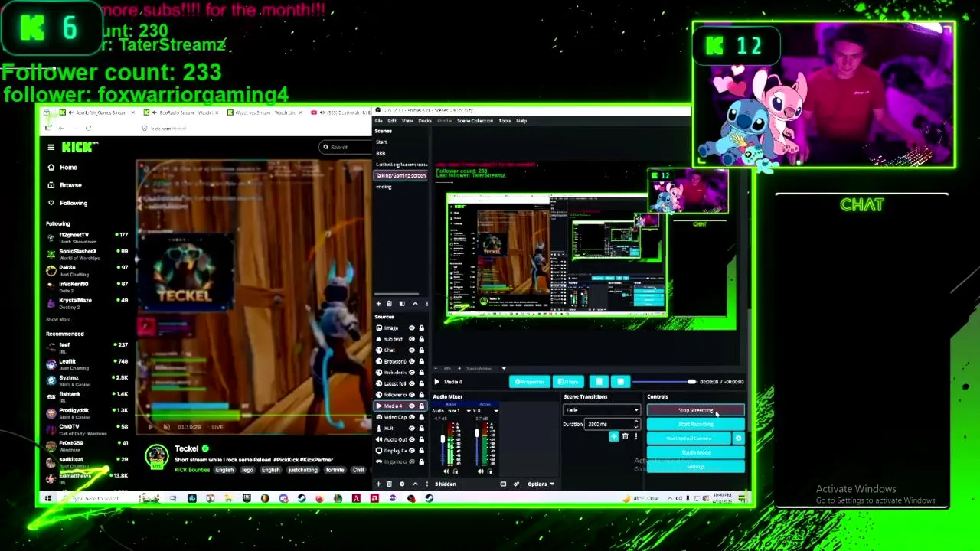Image resolution: width=980 pixels, height=551 pixels.
Task: Show the hidden In game source
Action: (x=411, y=461)
